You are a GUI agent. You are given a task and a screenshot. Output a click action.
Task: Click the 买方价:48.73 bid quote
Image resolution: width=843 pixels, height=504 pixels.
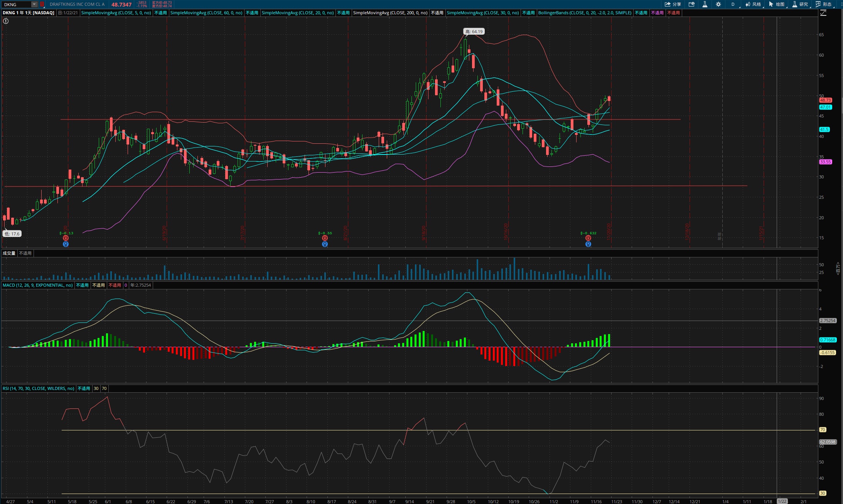point(162,3)
